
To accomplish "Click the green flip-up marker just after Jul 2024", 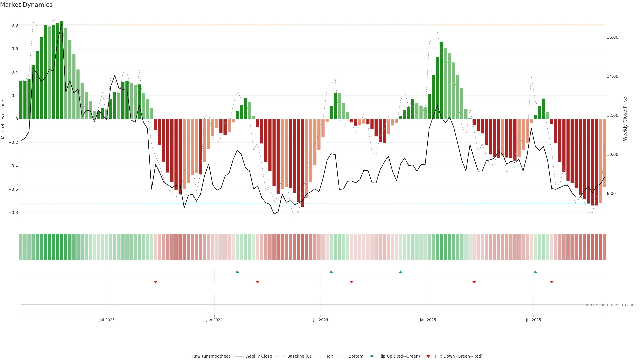I will pyautogui.click(x=331, y=272).
